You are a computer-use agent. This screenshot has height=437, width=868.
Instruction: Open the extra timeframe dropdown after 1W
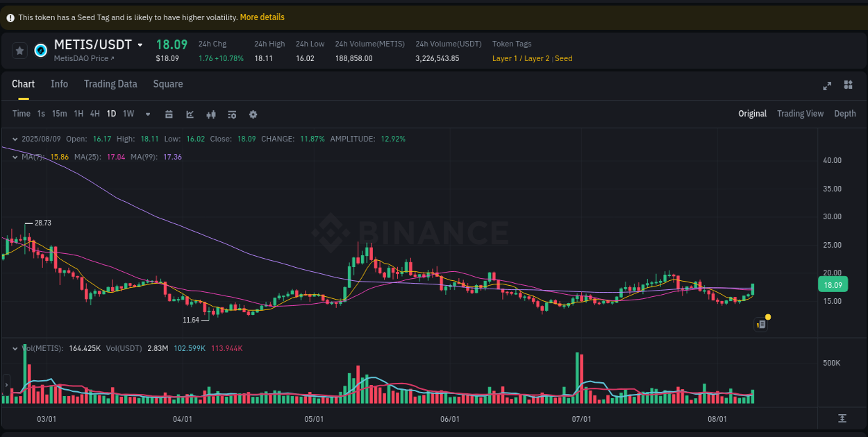tap(147, 114)
